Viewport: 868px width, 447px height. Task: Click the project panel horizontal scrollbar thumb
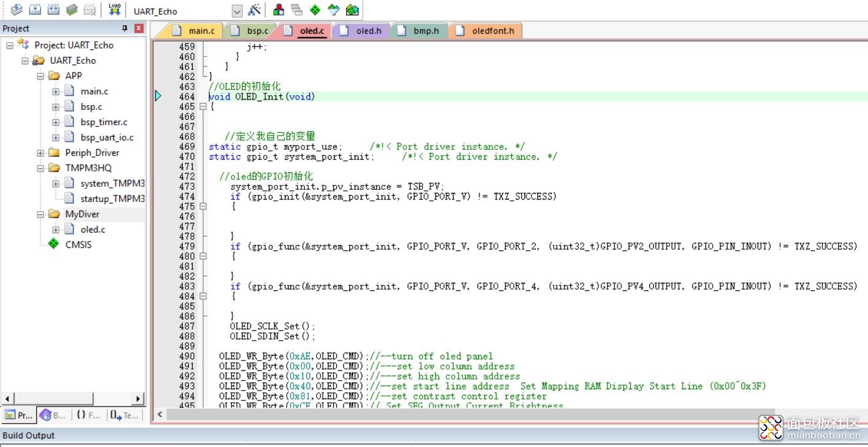[x=54, y=398]
